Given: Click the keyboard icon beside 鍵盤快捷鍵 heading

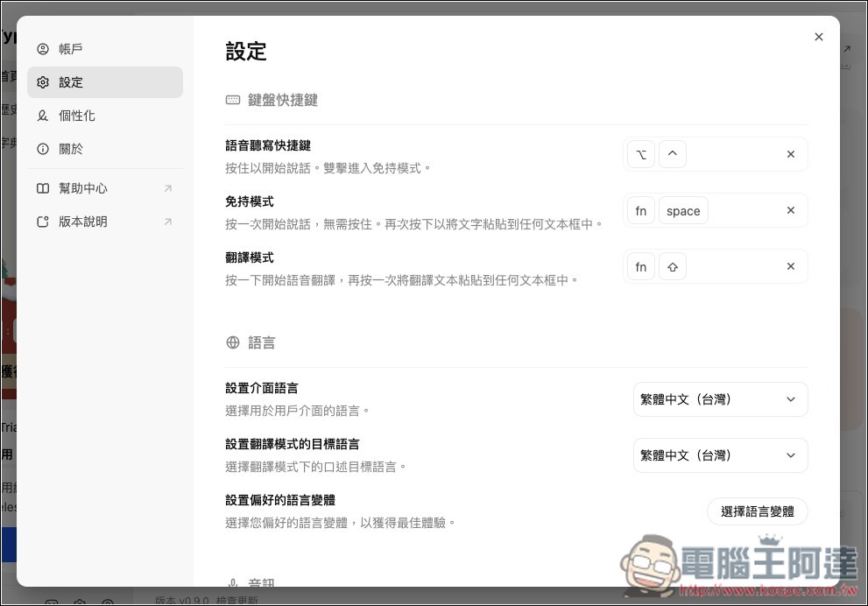Looking at the screenshot, I should click(x=231, y=100).
